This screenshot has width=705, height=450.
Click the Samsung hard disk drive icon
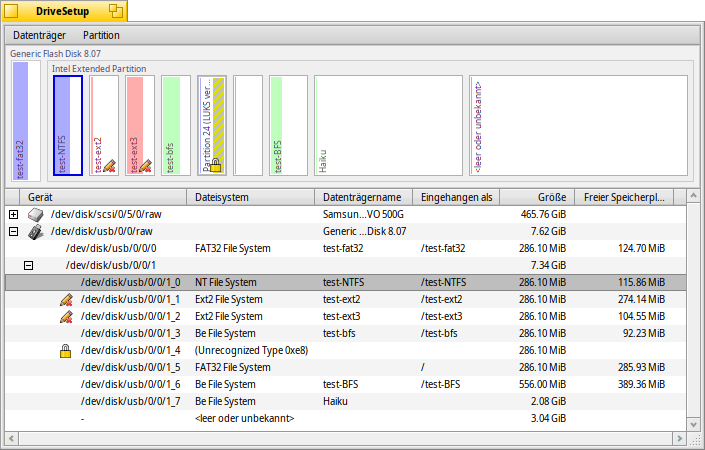pyautogui.click(x=36, y=214)
